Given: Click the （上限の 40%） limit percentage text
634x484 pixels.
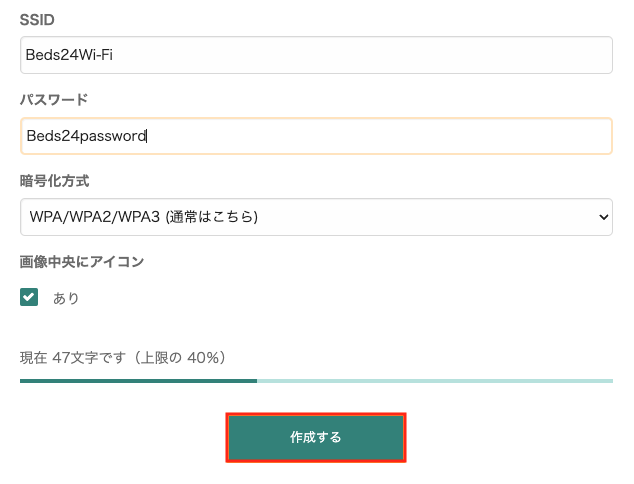Looking at the screenshot, I should click(189, 357).
